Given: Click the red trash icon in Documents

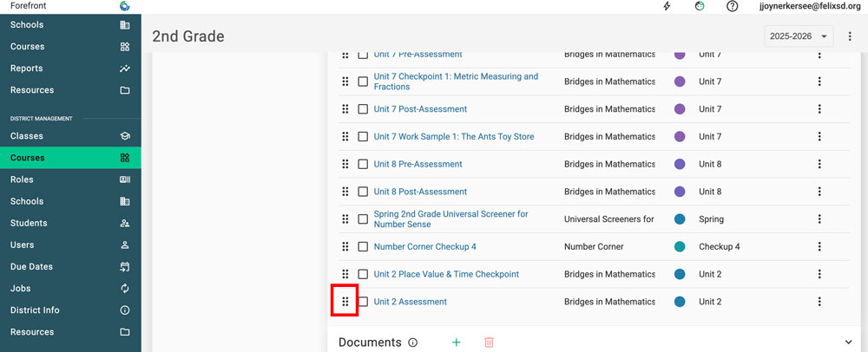Looking at the screenshot, I should 489,342.
